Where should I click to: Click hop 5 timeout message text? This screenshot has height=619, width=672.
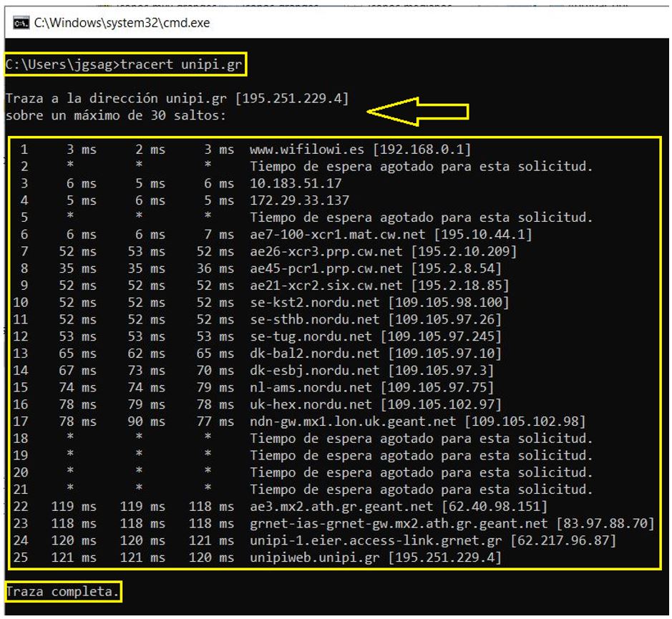(422, 218)
